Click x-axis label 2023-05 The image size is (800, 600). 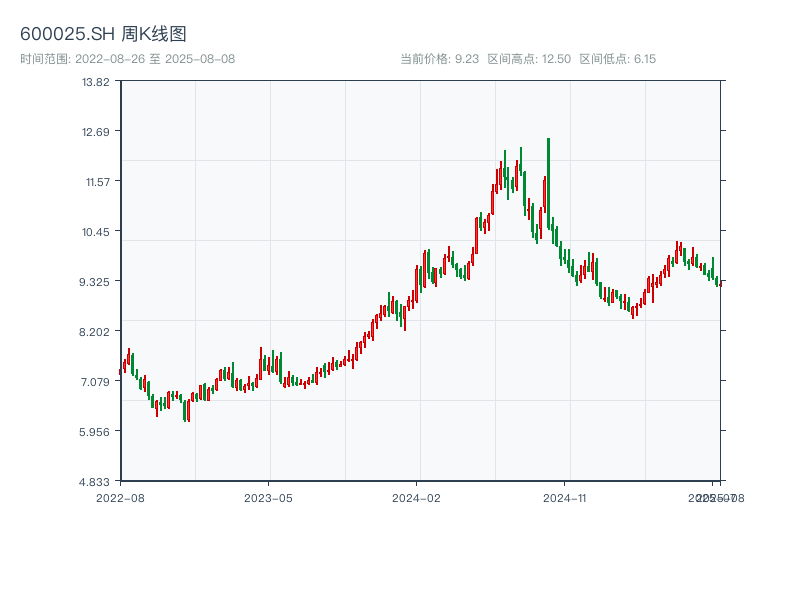[x=268, y=498]
